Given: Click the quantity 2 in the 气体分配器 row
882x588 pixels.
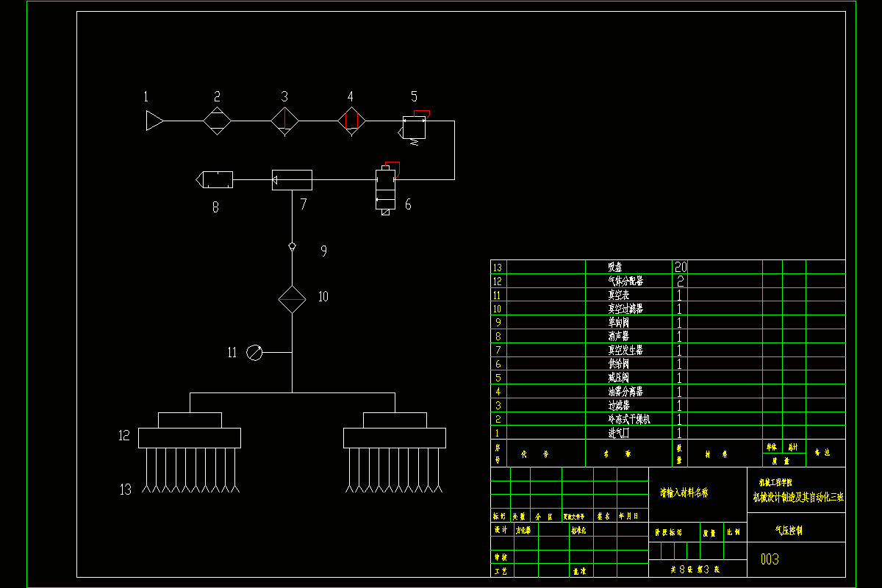Looking at the screenshot, I should coord(681,281).
